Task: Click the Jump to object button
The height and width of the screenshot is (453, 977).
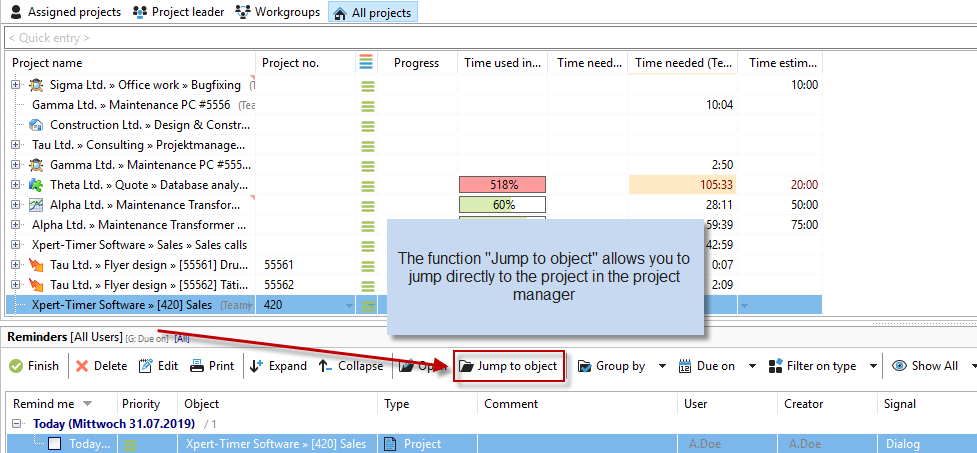Action: coord(508,366)
